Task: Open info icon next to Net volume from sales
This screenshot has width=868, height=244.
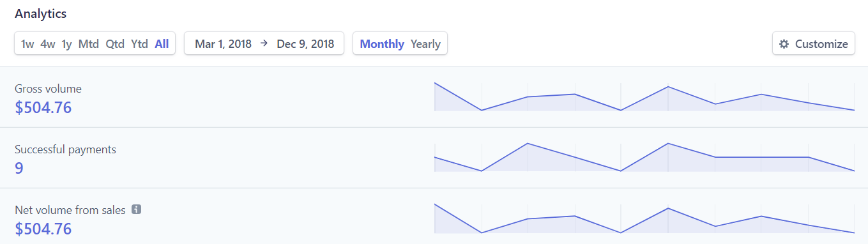Action: pos(136,210)
